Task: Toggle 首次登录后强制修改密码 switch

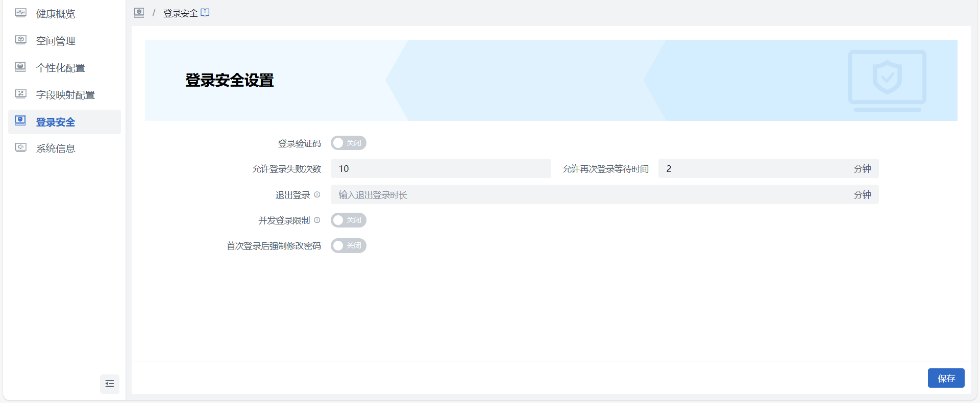Action: click(x=349, y=246)
